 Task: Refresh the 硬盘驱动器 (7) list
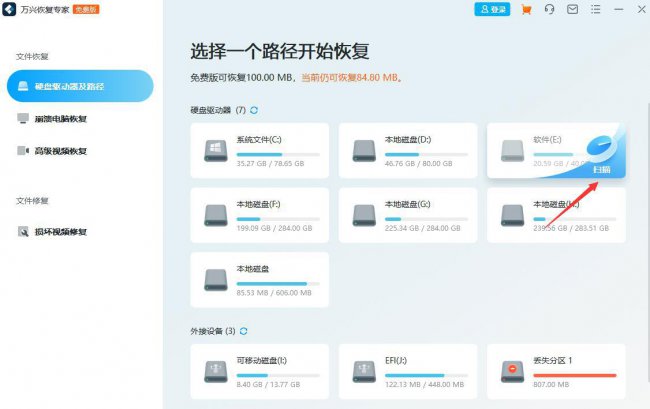[254, 110]
